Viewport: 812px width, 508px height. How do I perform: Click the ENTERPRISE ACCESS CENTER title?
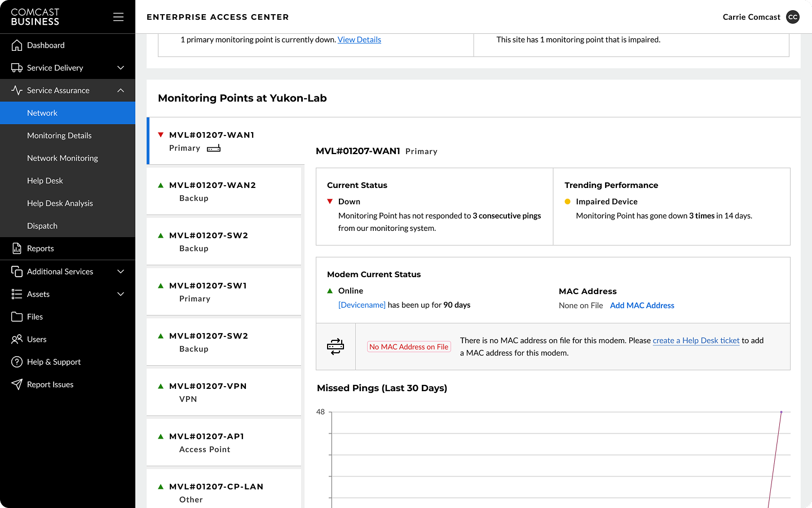coord(218,17)
